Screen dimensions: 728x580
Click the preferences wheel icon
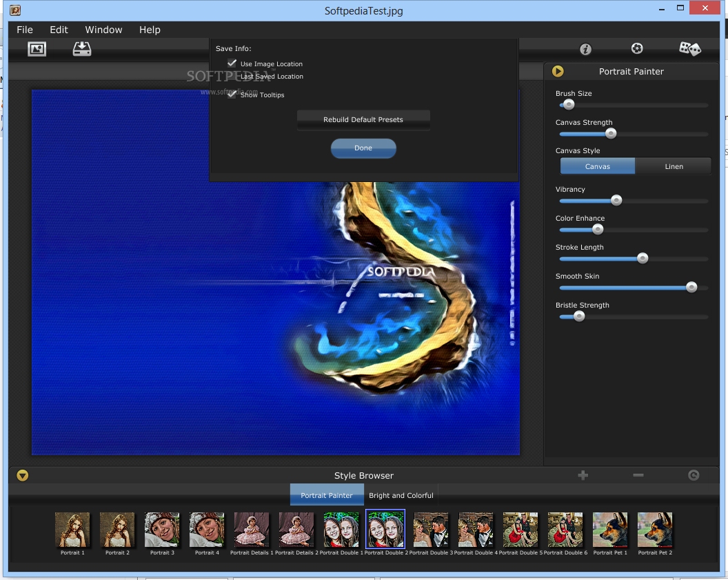click(x=637, y=48)
